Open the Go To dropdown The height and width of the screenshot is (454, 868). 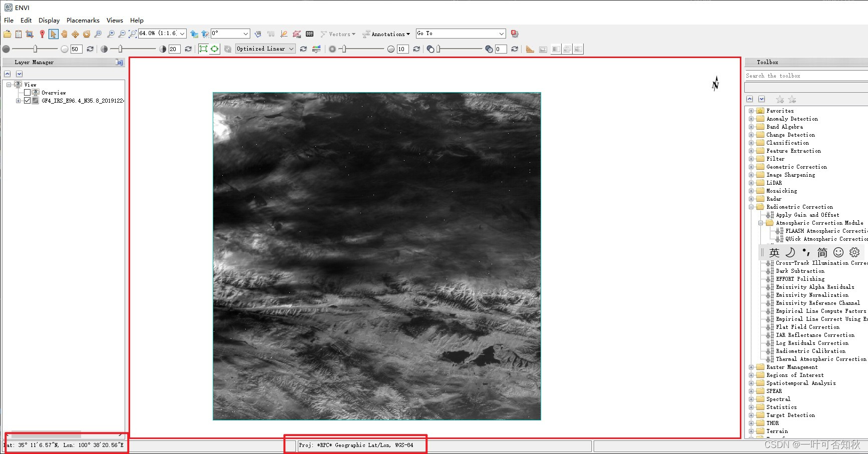coord(502,34)
